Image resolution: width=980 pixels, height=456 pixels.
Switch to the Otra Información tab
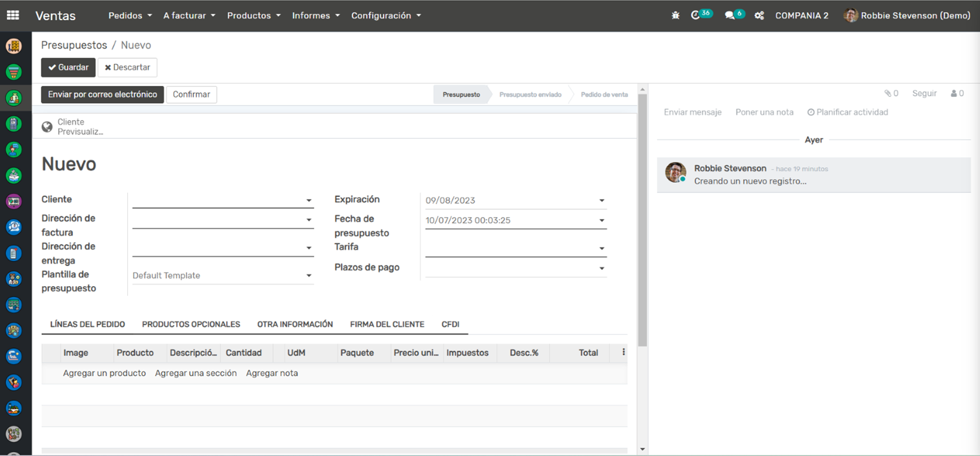(295, 324)
